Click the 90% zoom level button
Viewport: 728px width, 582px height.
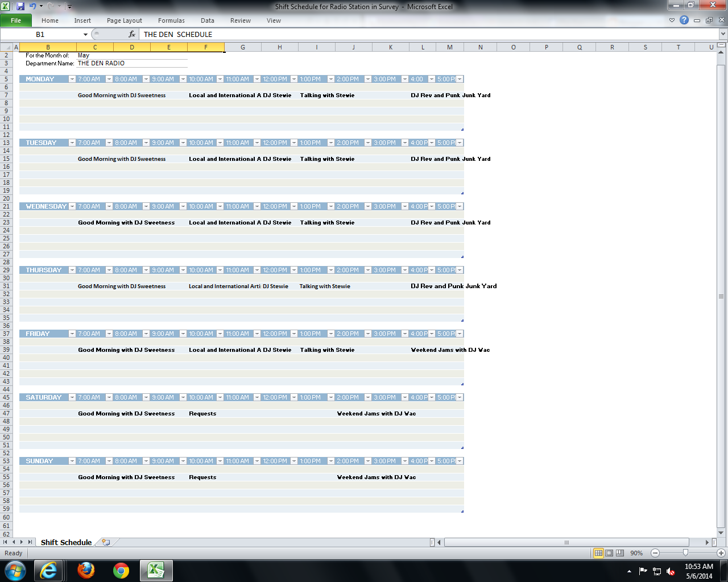[636, 553]
